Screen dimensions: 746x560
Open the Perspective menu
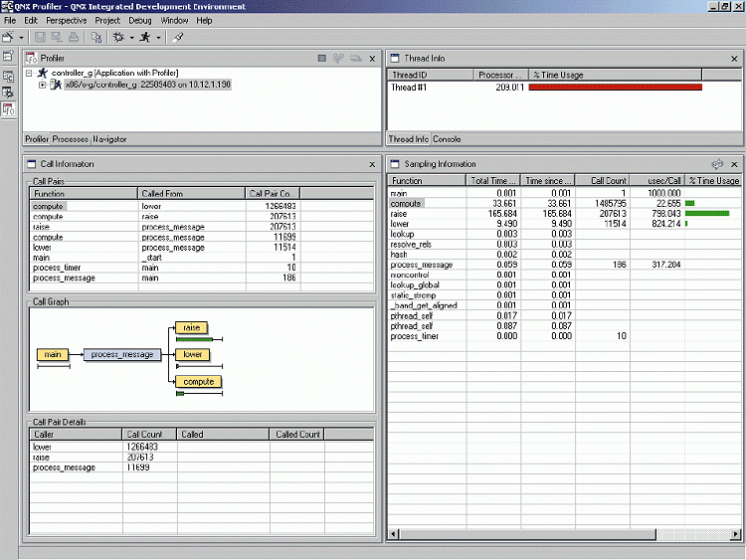pos(66,21)
